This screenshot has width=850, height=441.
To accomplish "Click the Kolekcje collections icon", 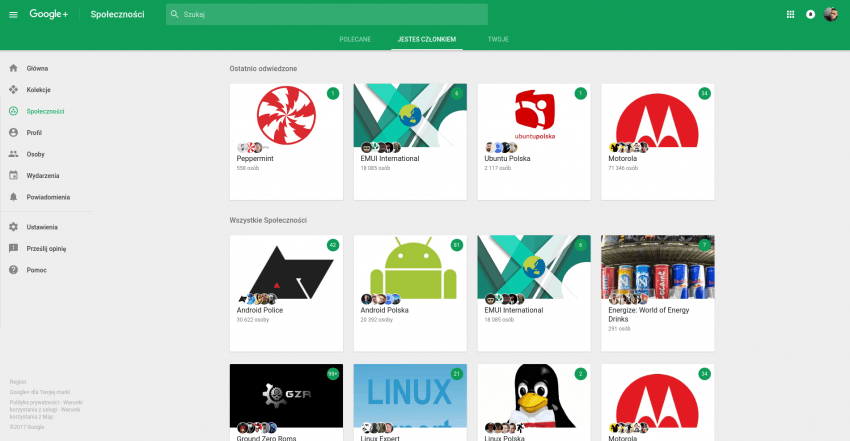I will 14,89.
